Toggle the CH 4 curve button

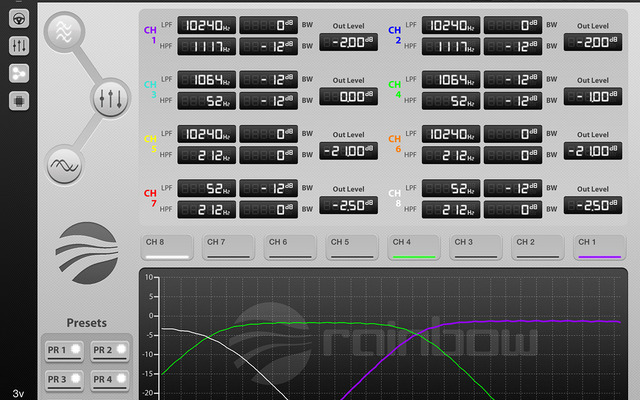(414, 247)
